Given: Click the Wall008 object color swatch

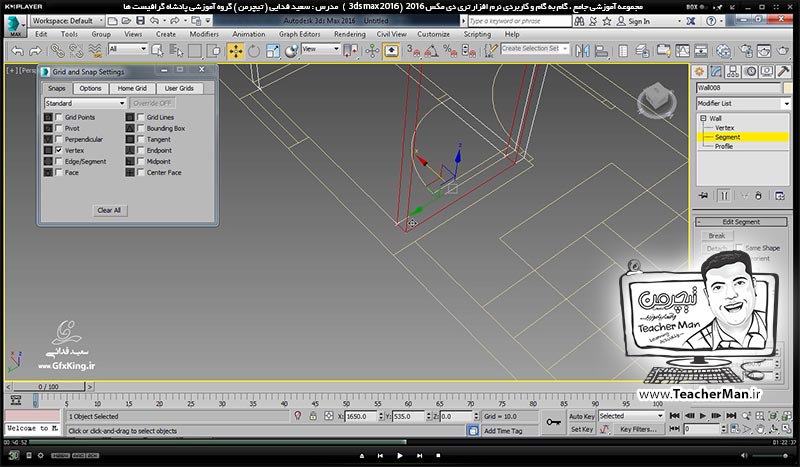Looking at the screenshot, I should pos(788,88).
